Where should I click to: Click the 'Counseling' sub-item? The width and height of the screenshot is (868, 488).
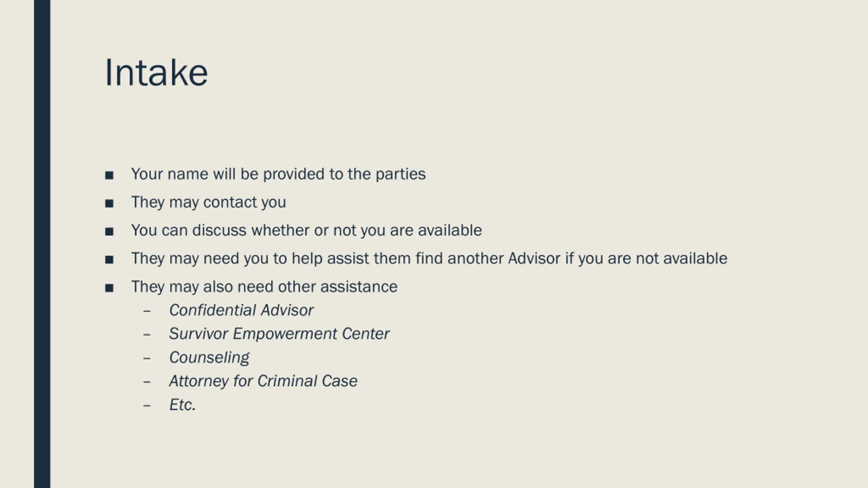[x=209, y=358]
